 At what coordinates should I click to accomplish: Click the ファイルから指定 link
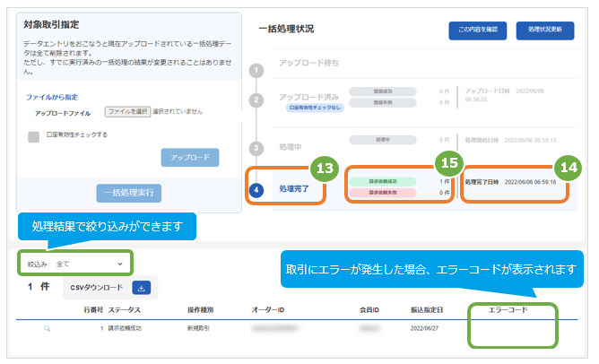point(52,98)
